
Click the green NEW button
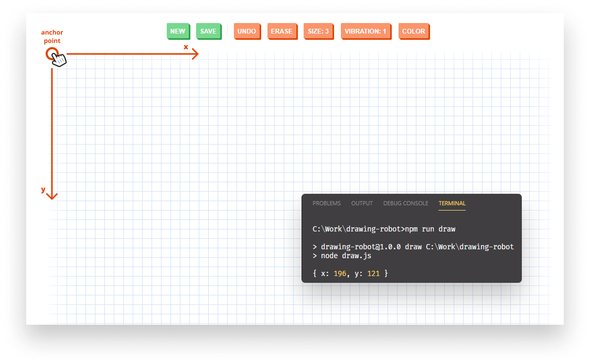(x=178, y=31)
